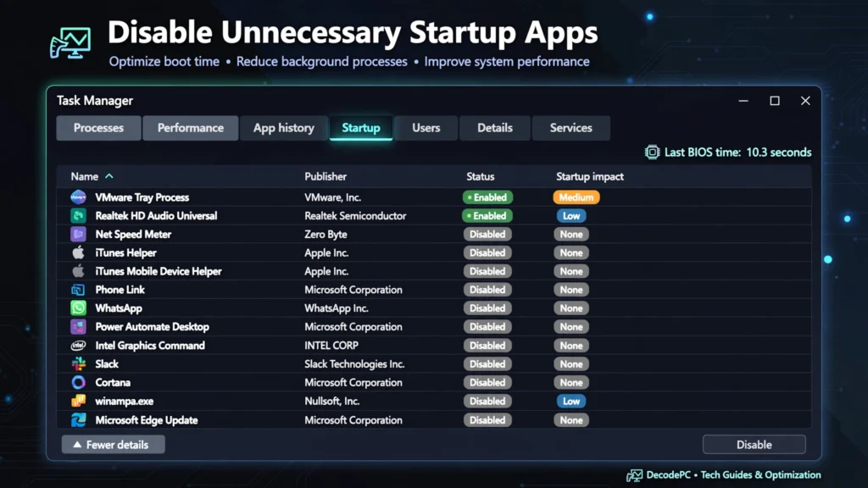
Task: Click the Microsoft Edge Update icon
Action: [79, 420]
